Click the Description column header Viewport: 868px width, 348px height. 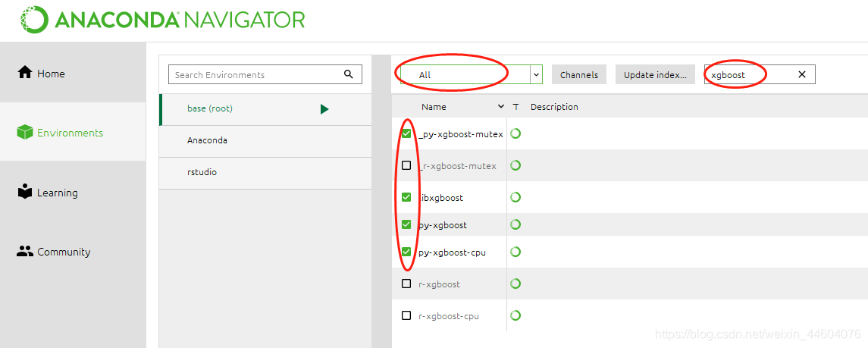[554, 107]
